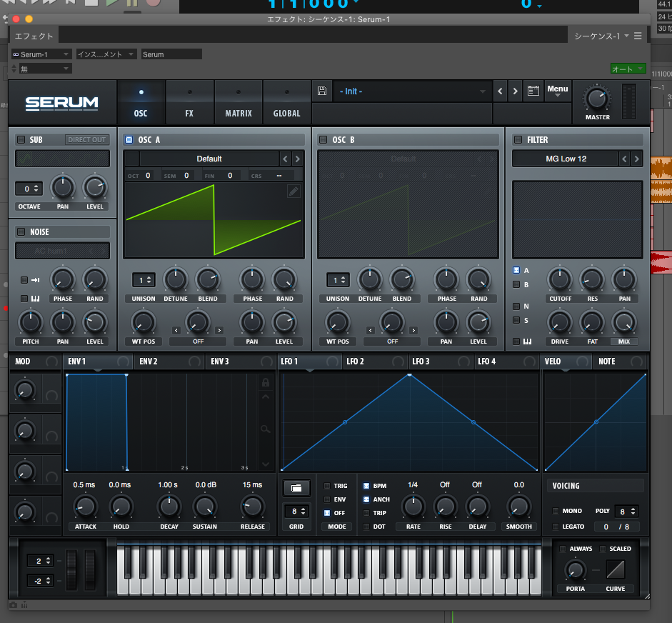This screenshot has width=672, height=623.
Task: Select next OSC A wavetable arrow
Action: click(297, 159)
